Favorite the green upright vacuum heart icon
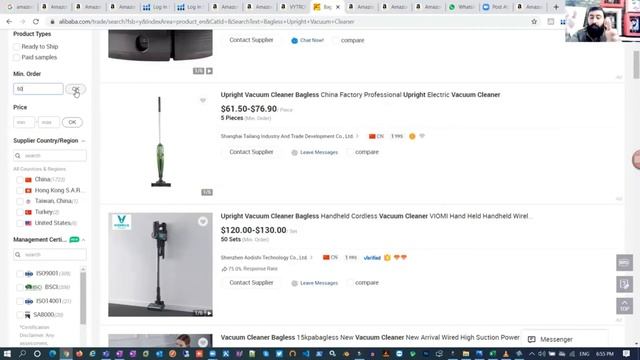The image size is (640, 360). coord(203,100)
